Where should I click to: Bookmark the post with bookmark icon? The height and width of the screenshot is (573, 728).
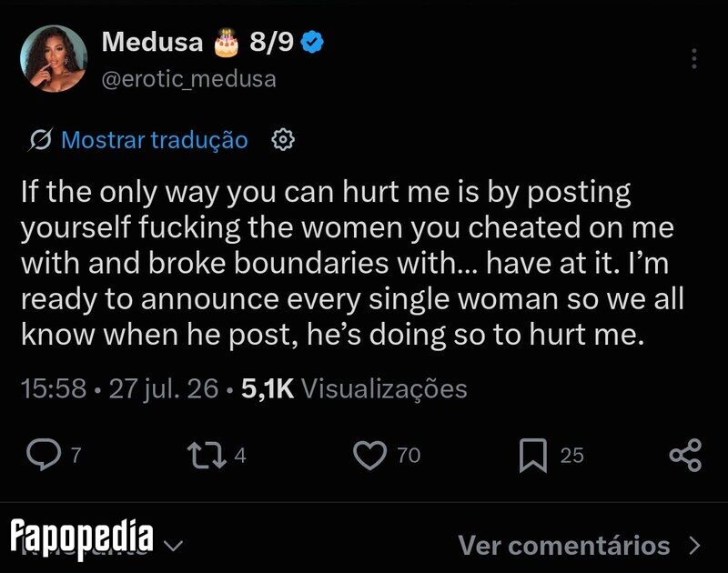[x=533, y=455]
